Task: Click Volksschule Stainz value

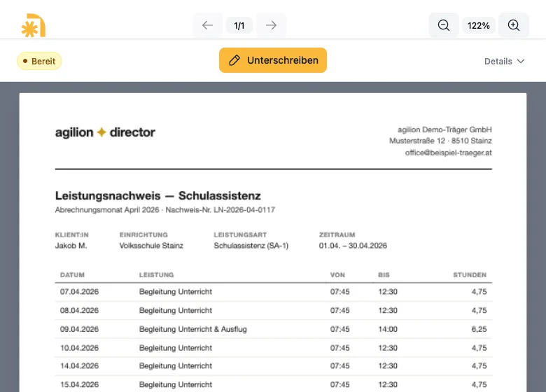Action: point(151,246)
